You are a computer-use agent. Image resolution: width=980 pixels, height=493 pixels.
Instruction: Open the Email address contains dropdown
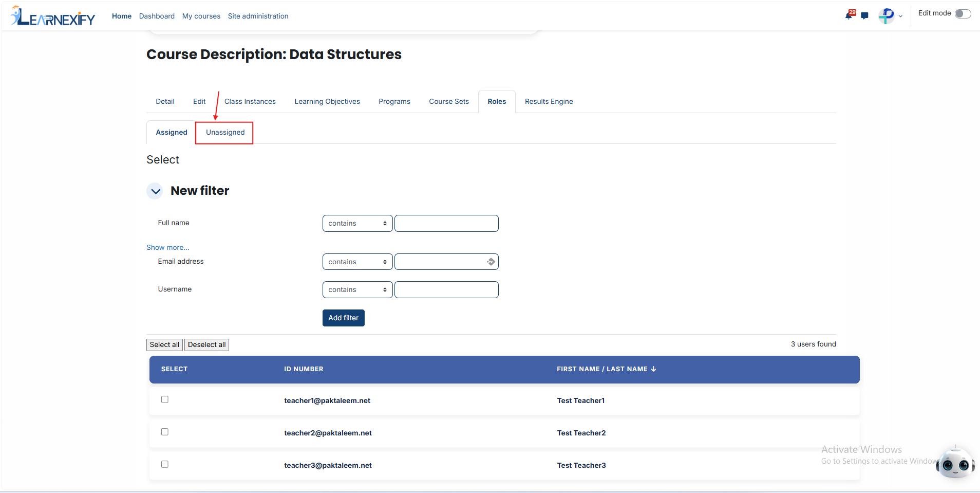(357, 262)
